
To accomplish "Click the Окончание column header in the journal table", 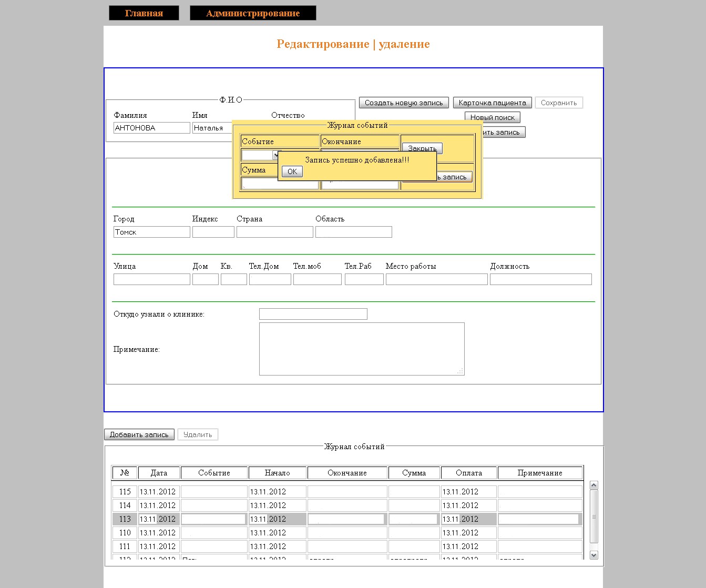I will (347, 473).
